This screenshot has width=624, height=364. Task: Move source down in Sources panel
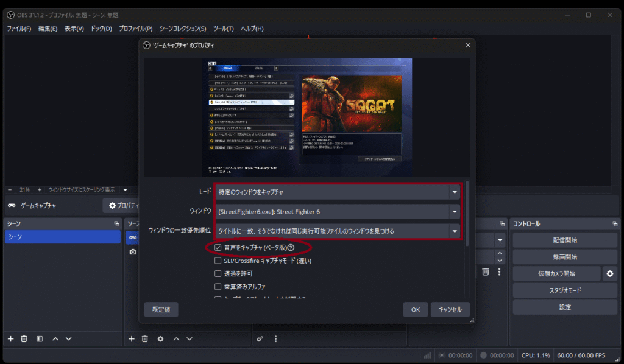(x=190, y=339)
